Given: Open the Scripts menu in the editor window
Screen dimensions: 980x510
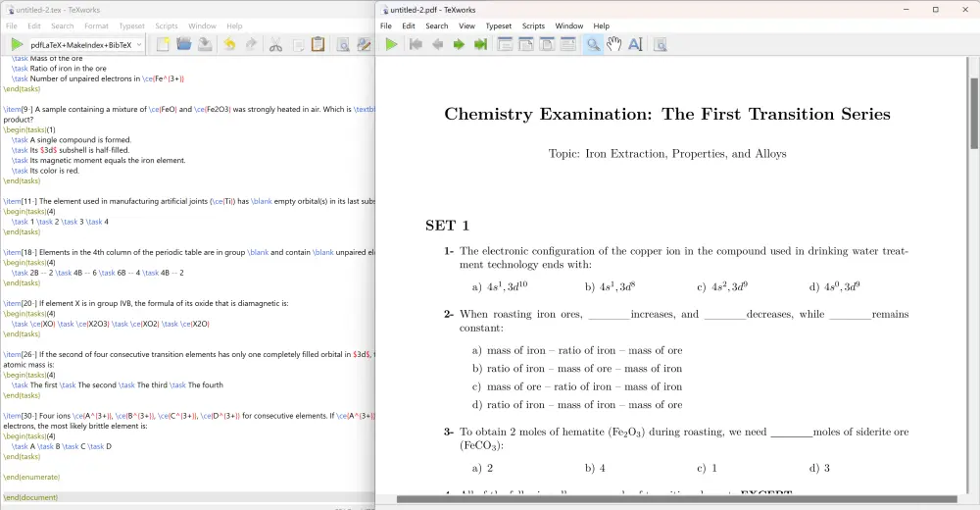Looking at the screenshot, I should (x=167, y=25).
